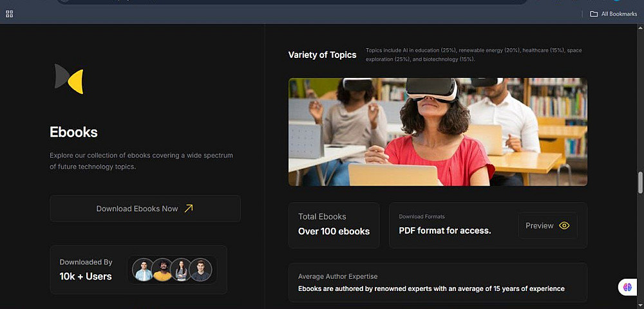Click the Total Ebooks card
The image size is (644, 309).
coord(334,225)
